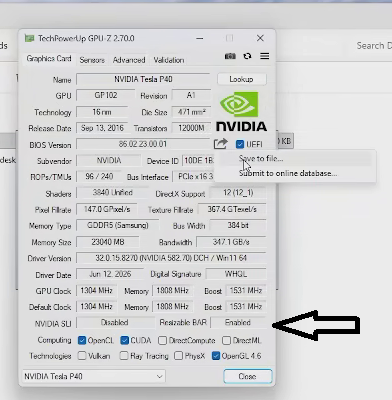Click the Close button at bottom

(248, 376)
